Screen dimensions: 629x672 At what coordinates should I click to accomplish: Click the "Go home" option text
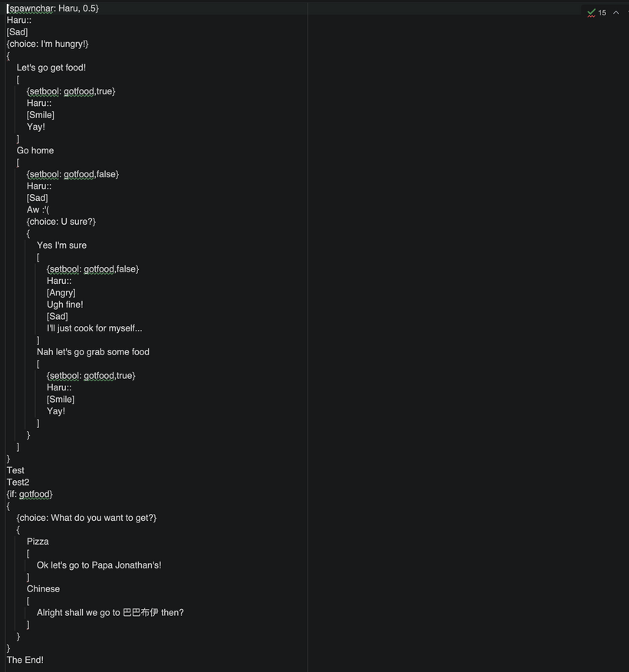tap(35, 150)
